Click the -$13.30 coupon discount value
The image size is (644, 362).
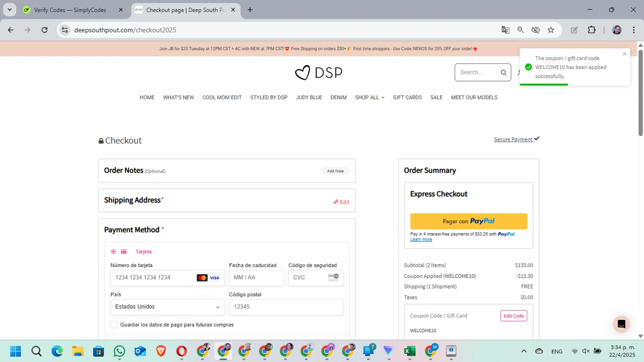524,276
